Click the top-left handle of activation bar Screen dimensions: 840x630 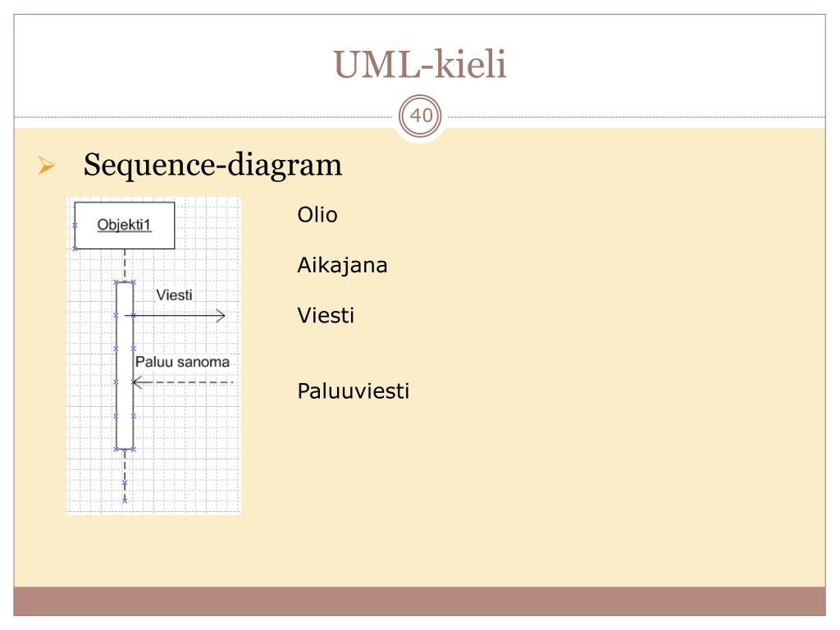point(116,282)
